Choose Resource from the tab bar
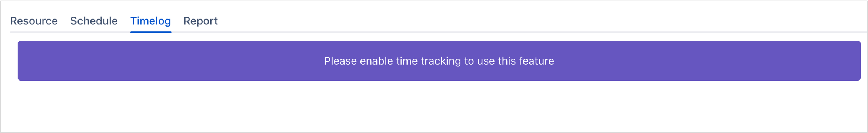 [34, 21]
